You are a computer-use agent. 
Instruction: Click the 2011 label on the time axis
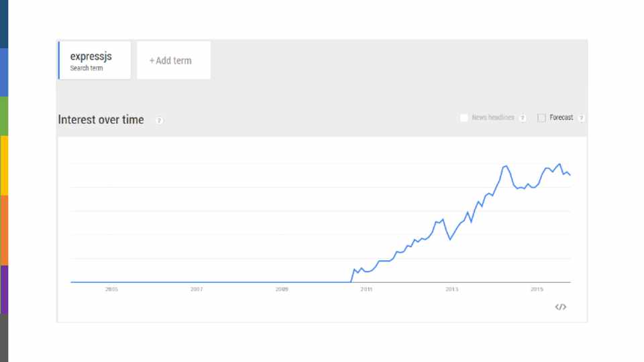[x=366, y=290]
